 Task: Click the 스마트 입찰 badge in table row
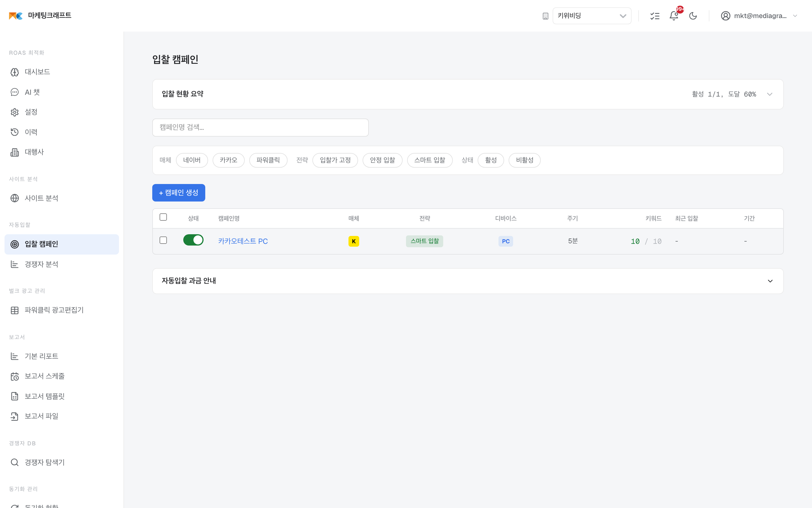tap(424, 241)
